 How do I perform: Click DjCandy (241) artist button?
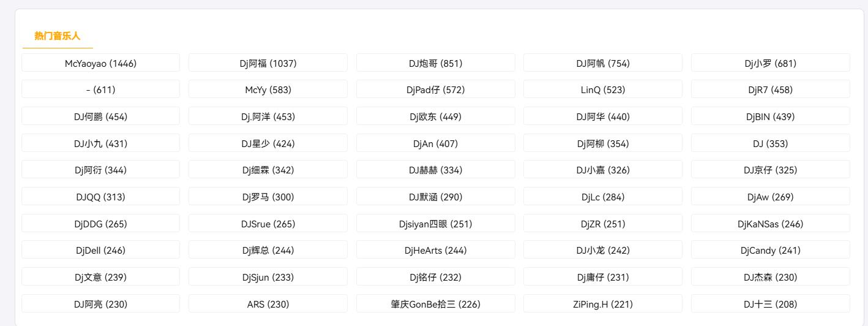click(x=771, y=250)
